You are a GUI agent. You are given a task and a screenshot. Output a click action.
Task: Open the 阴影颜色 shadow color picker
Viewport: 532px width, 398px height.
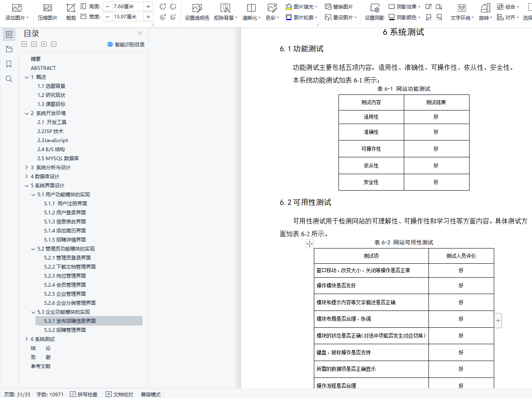(405, 17)
